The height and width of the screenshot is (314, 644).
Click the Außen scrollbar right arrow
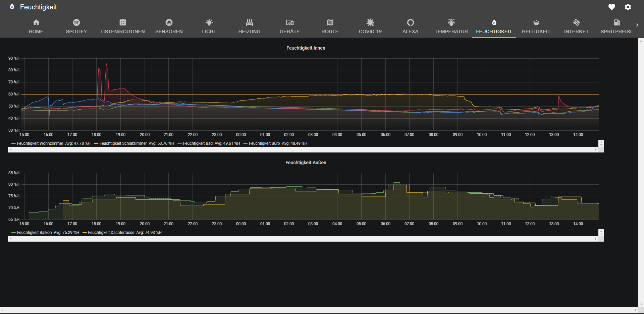[x=596, y=239]
